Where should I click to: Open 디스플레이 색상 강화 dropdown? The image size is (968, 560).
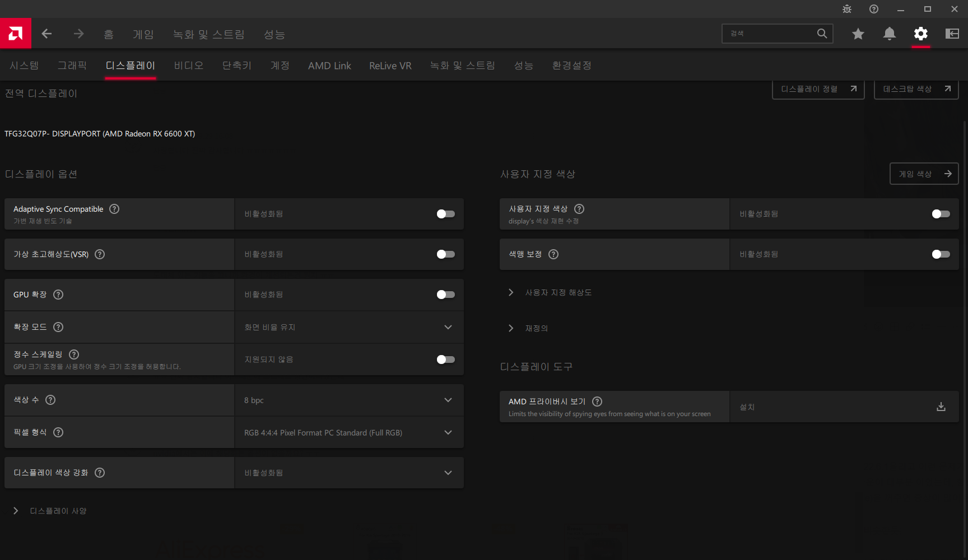pos(349,473)
